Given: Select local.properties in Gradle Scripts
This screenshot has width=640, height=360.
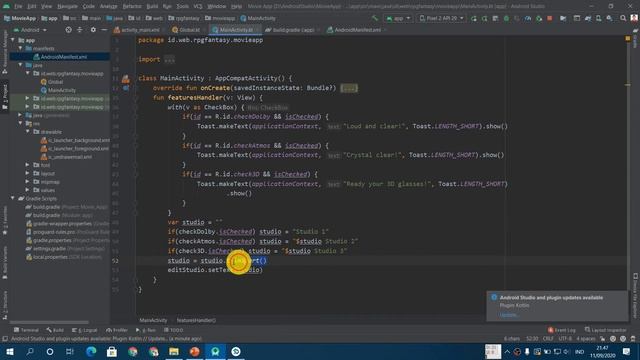Looking at the screenshot, I should pos(64,257).
